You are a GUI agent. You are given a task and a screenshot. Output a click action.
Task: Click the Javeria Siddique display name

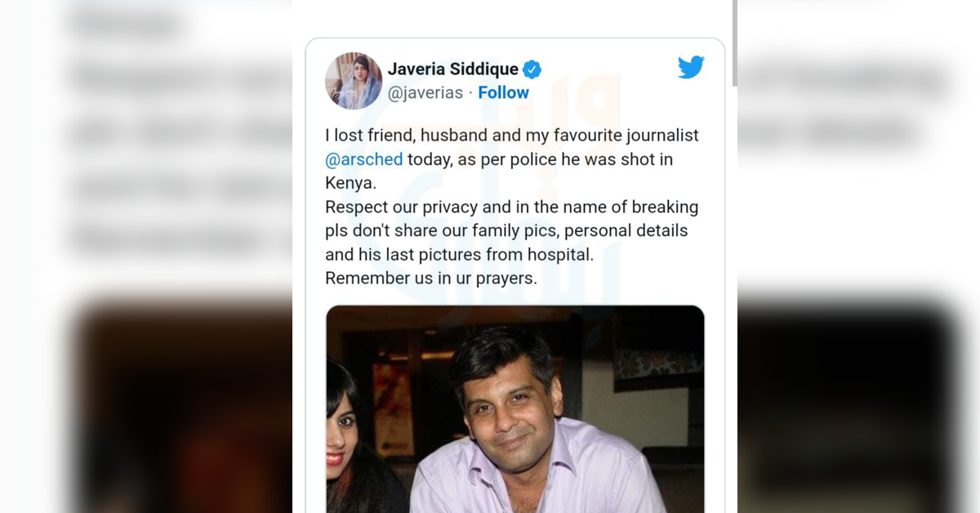pyautogui.click(x=452, y=69)
